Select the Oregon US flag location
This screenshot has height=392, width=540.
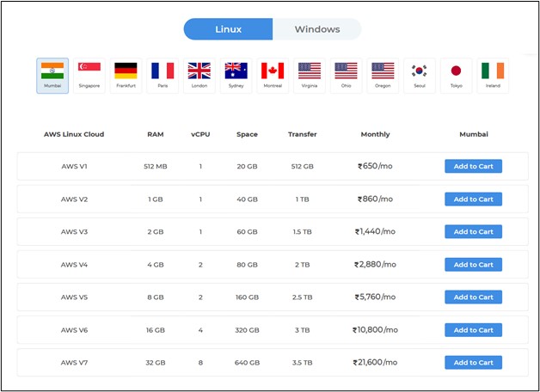click(x=383, y=76)
